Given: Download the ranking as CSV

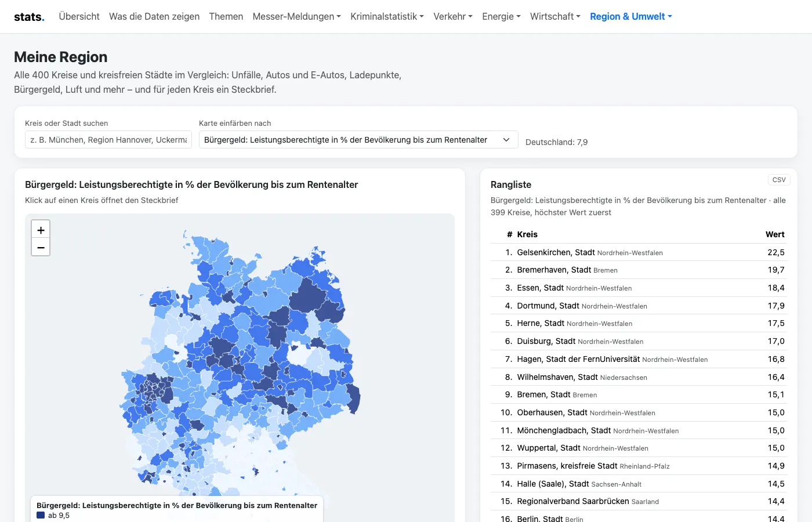Looking at the screenshot, I should (x=779, y=180).
